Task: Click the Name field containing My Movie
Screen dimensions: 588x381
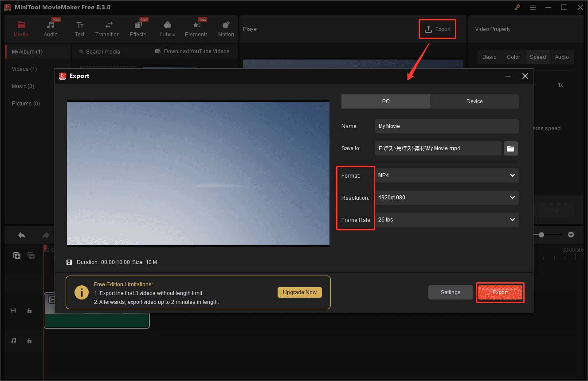Action: point(447,126)
